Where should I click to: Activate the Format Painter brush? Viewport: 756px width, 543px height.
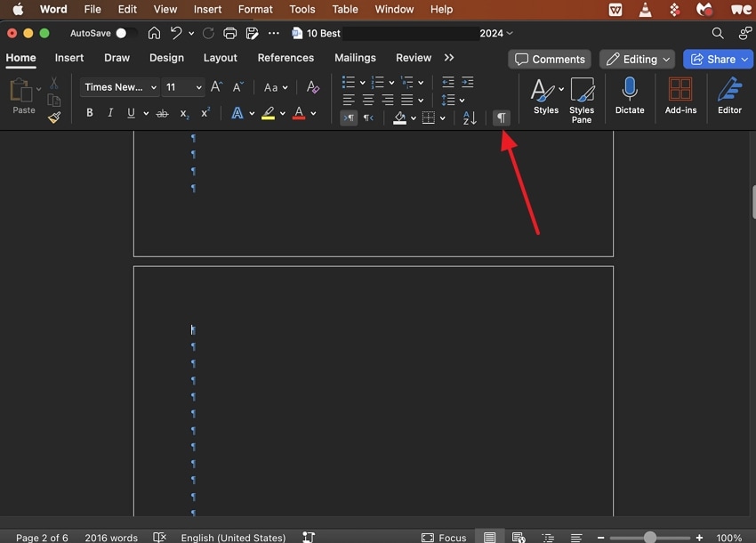pyautogui.click(x=54, y=118)
